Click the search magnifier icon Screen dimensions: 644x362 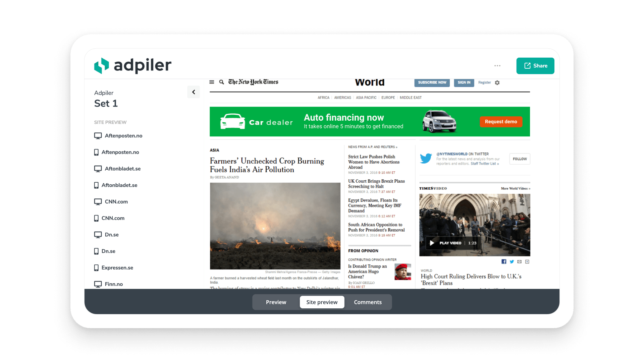click(x=221, y=82)
